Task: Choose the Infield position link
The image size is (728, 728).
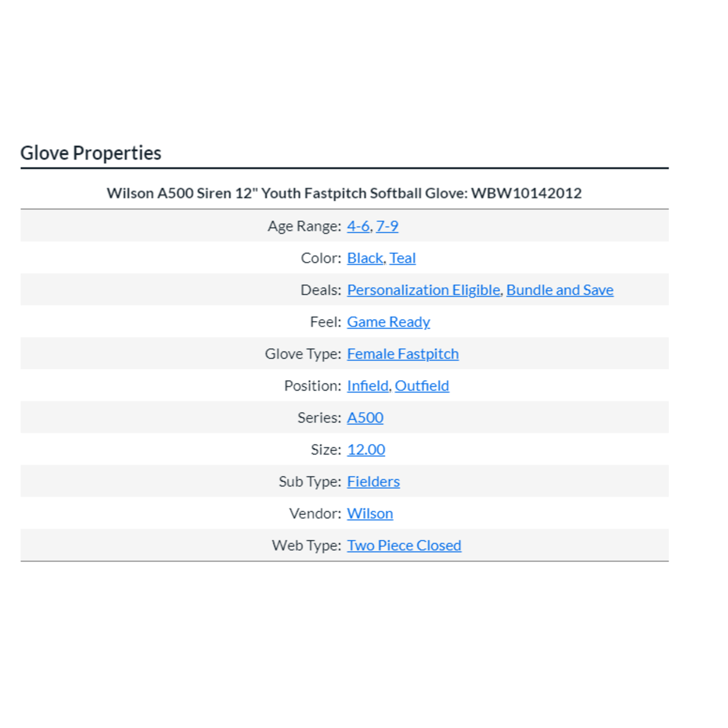Action: pos(368,386)
